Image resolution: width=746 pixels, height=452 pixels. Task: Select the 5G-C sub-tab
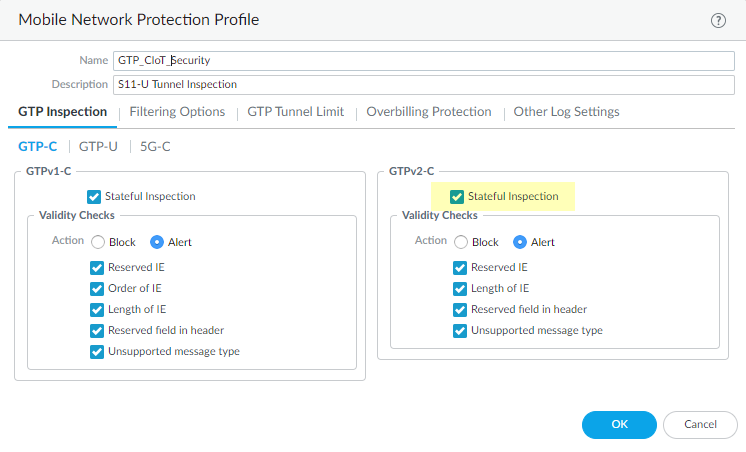pyautogui.click(x=155, y=146)
